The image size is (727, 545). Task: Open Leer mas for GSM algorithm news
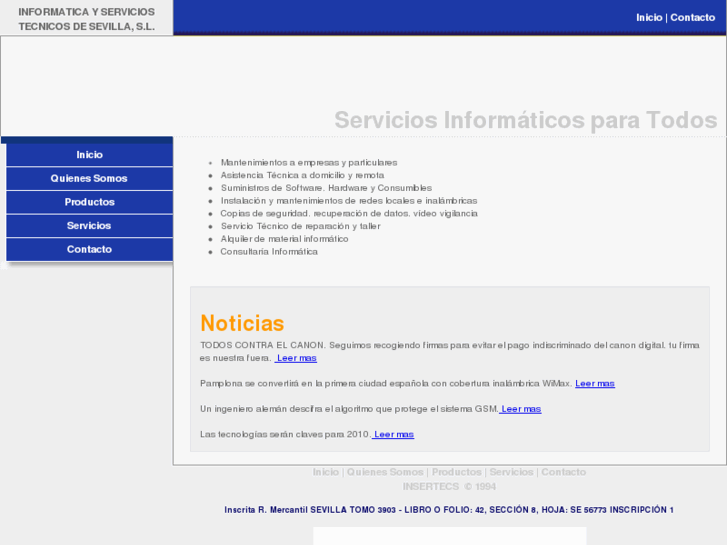520,409
